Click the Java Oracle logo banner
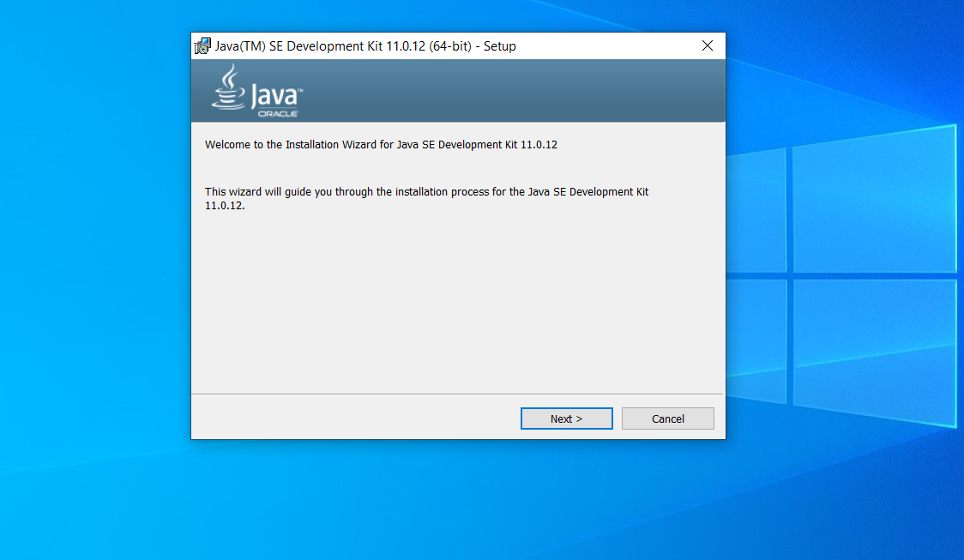 pos(257,92)
